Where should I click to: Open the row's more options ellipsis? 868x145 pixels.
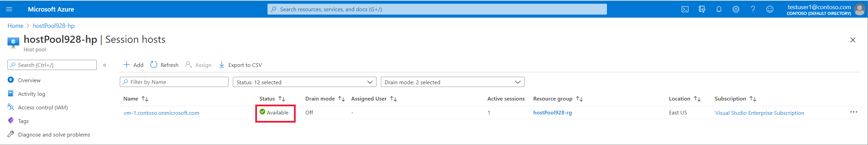(x=853, y=112)
